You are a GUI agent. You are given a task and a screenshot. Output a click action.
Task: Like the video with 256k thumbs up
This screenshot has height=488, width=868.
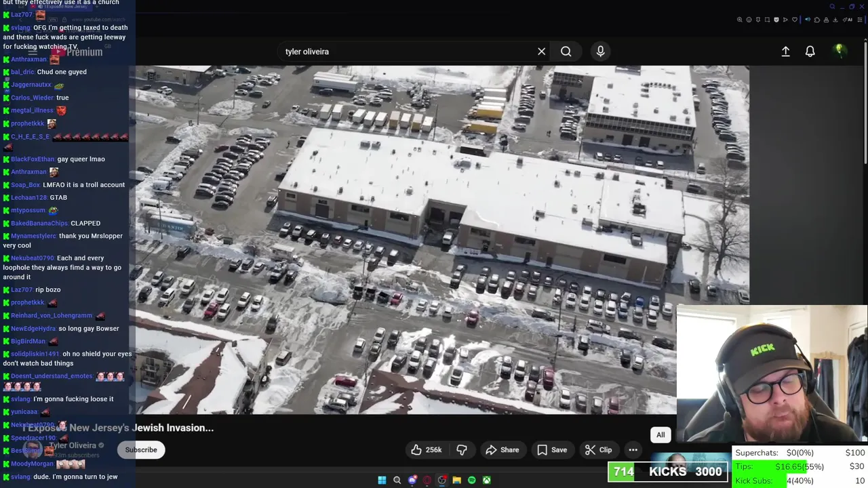(427, 449)
